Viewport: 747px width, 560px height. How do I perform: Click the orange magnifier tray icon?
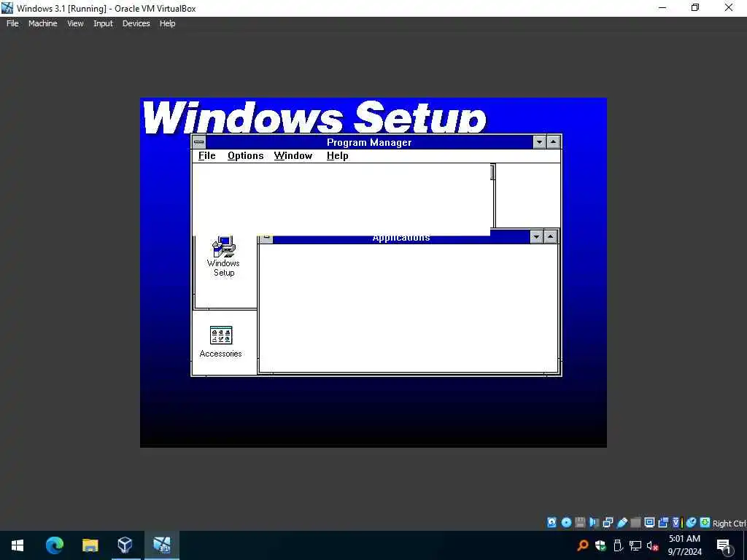pos(583,545)
